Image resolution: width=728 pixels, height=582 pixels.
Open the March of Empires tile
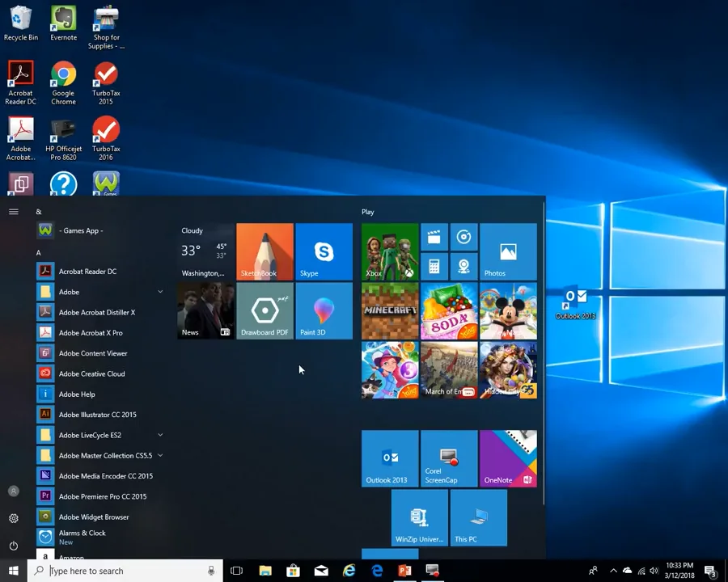click(x=449, y=370)
